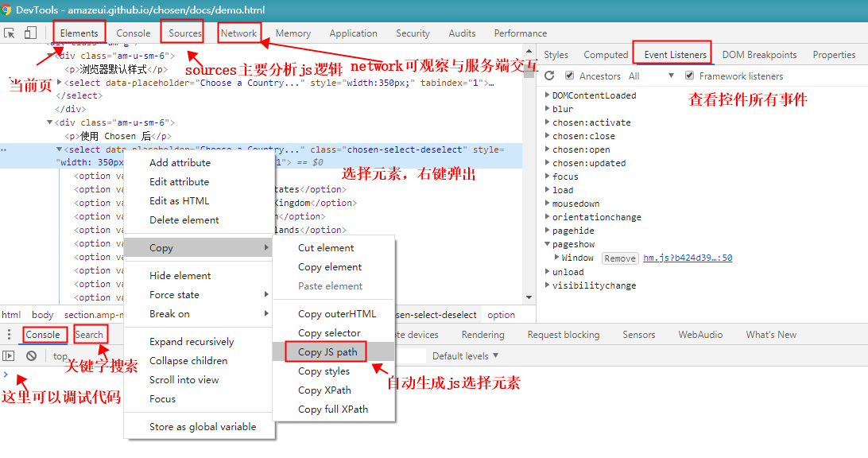Open DOM Breakpoints pane
The image size is (868, 458).
click(x=759, y=55)
